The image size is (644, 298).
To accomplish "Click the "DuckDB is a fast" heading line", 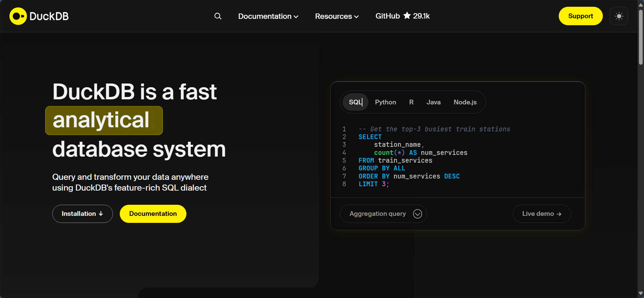I will [135, 92].
